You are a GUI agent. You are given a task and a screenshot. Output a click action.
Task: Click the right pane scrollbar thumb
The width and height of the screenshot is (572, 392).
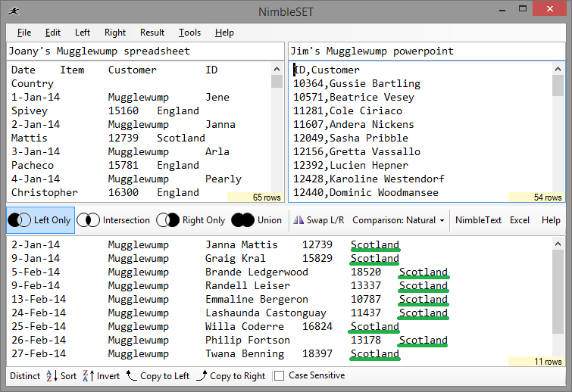558,86
